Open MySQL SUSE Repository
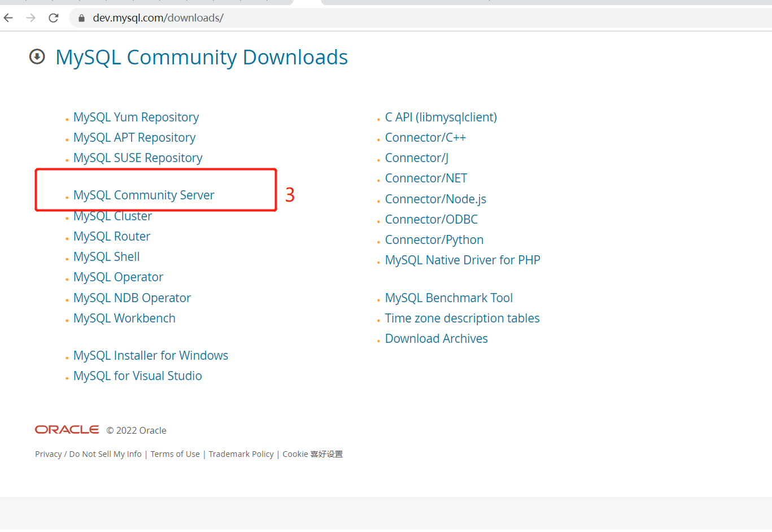Image resolution: width=772 pixels, height=532 pixels. point(138,158)
